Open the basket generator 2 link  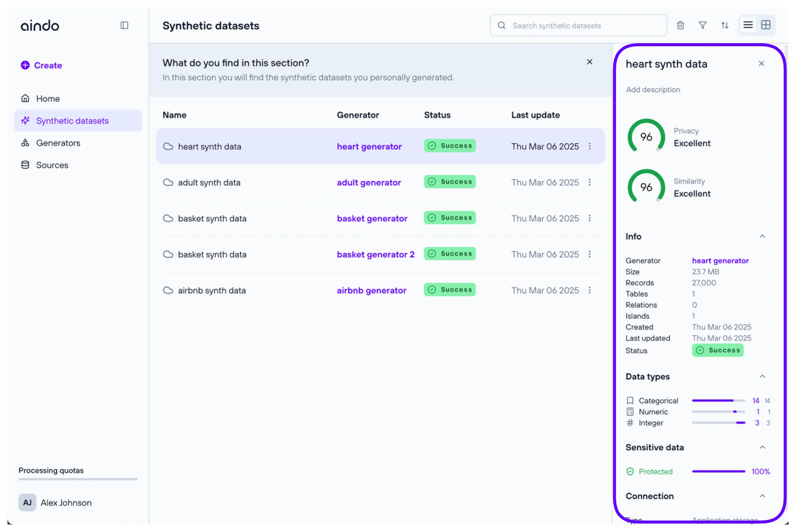pyautogui.click(x=375, y=254)
